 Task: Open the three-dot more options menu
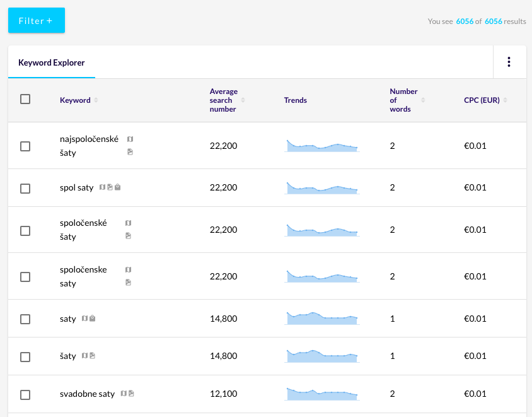(509, 62)
